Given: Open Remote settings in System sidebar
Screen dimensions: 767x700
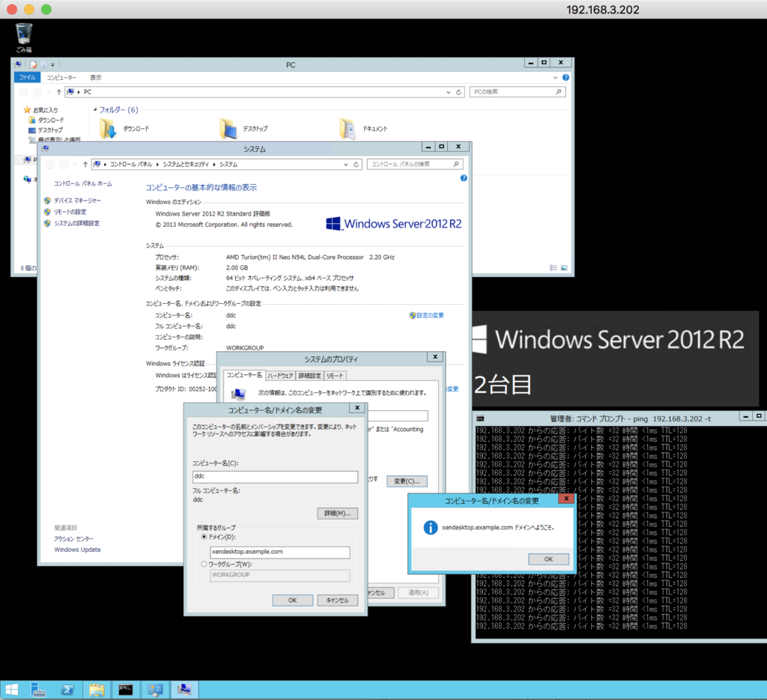Looking at the screenshot, I should click(70, 212).
